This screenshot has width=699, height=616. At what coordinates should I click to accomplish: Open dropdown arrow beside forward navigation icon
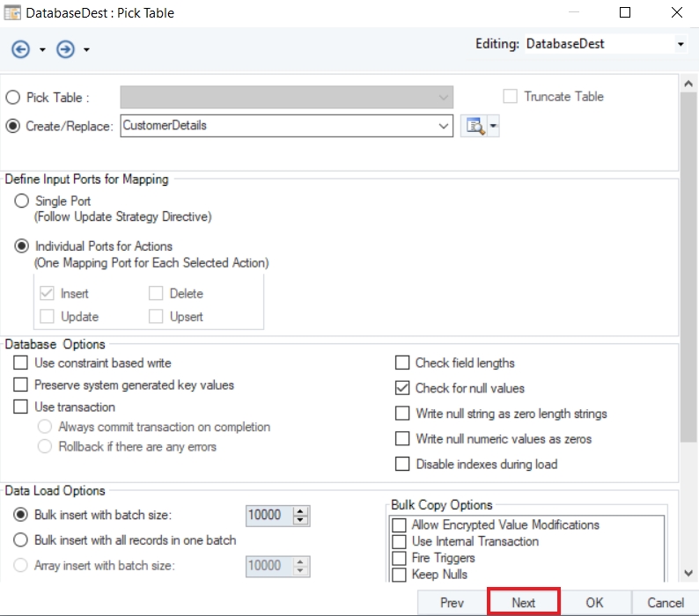tap(86, 50)
